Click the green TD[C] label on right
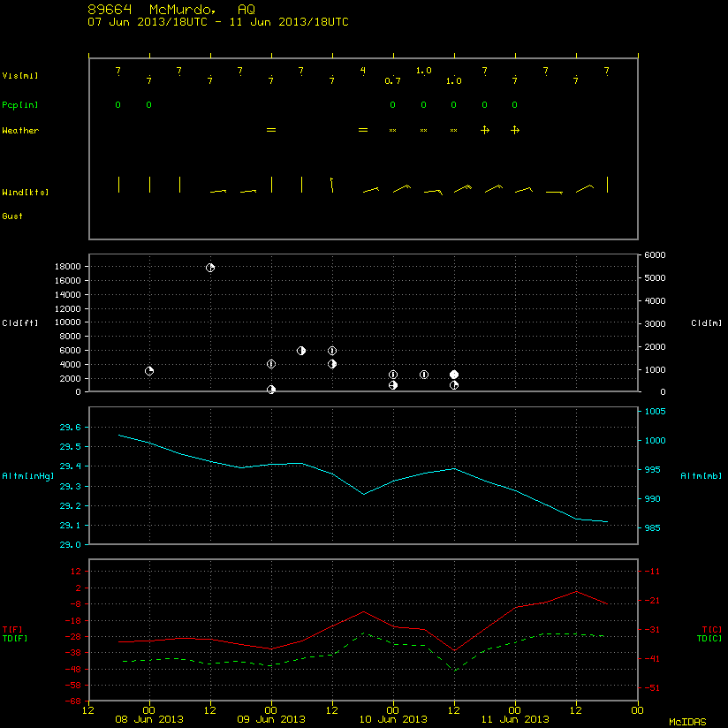Screen dimensions: 728x728 (x=709, y=639)
